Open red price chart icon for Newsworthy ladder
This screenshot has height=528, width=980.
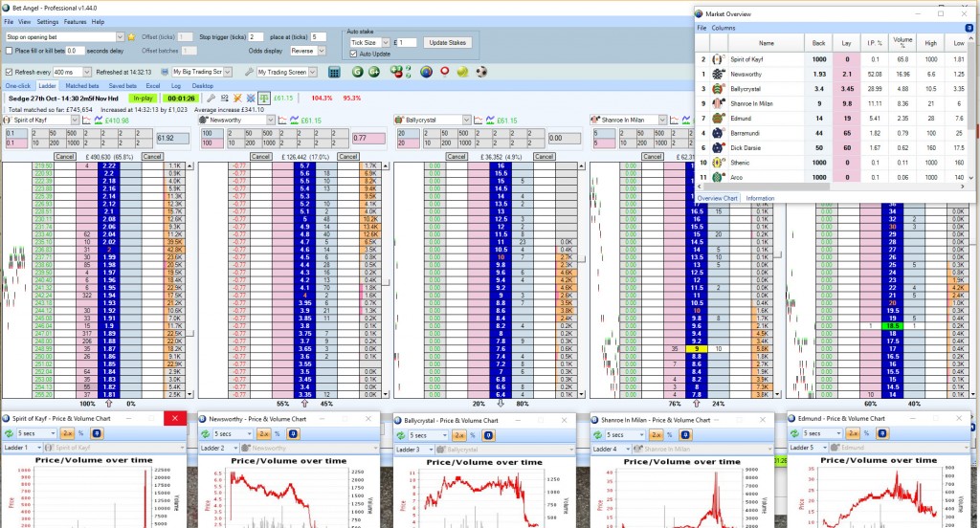pos(282,120)
